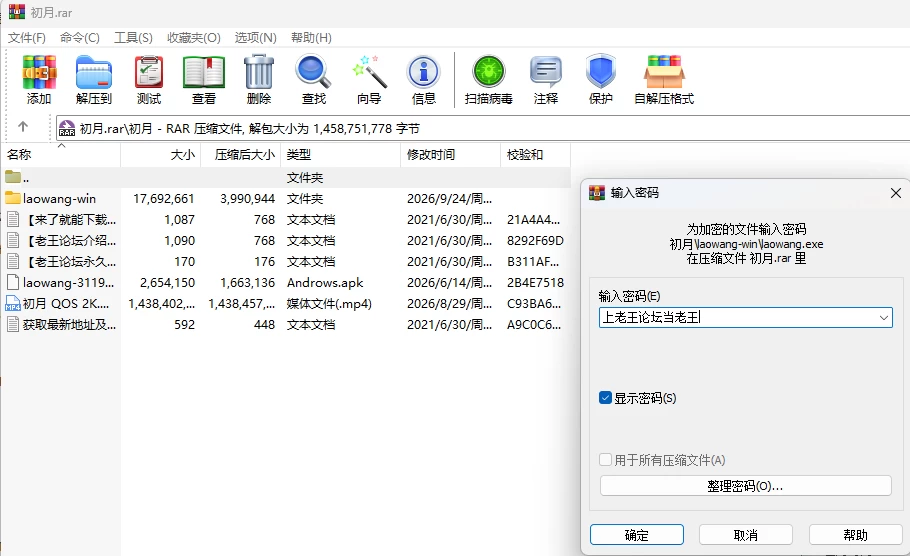The width and height of the screenshot is (910, 556).
Task: Click the up-arrow parent folder button
Action: [x=23, y=127]
